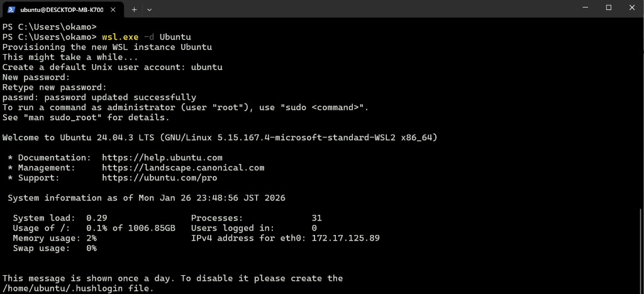Open the https://landscape.canonical.com link
The width and height of the screenshot is (644, 294).
pyautogui.click(x=183, y=168)
